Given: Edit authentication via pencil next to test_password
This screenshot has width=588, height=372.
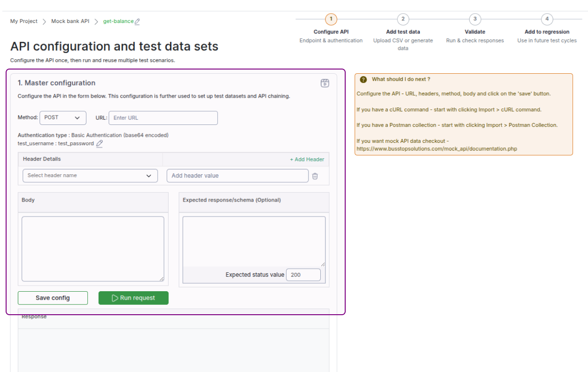Looking at the screenshot, I should tap(100, 144).
